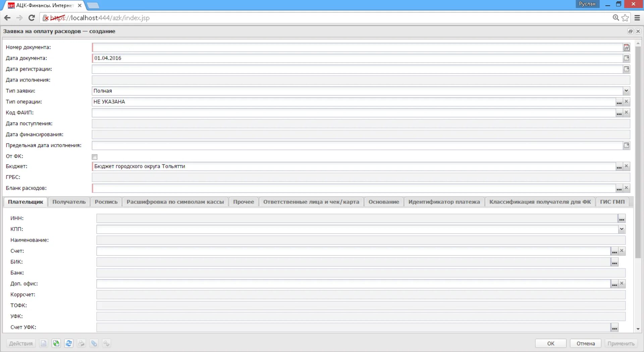Switch to the Роспись tab
The image size is (644, 352).
[x=106, y=202]
